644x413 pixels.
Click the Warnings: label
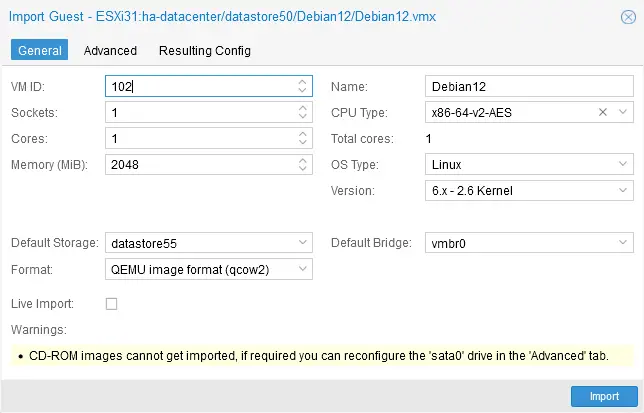tap(39, 330)
